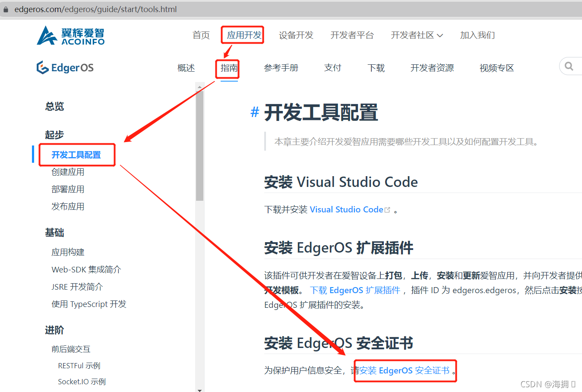582x392 pixels.
Task: Open the Visual Studio Code download link
Action: point(346,209)
